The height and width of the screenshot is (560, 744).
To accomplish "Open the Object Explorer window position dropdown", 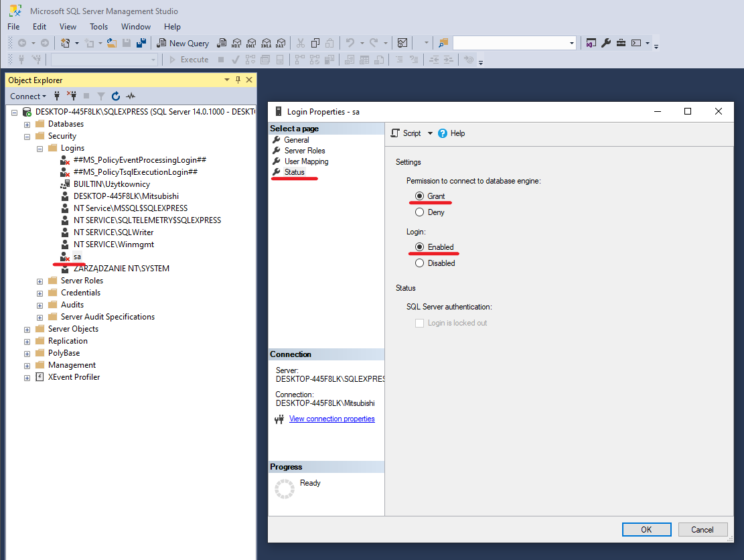I will point(227,80).
